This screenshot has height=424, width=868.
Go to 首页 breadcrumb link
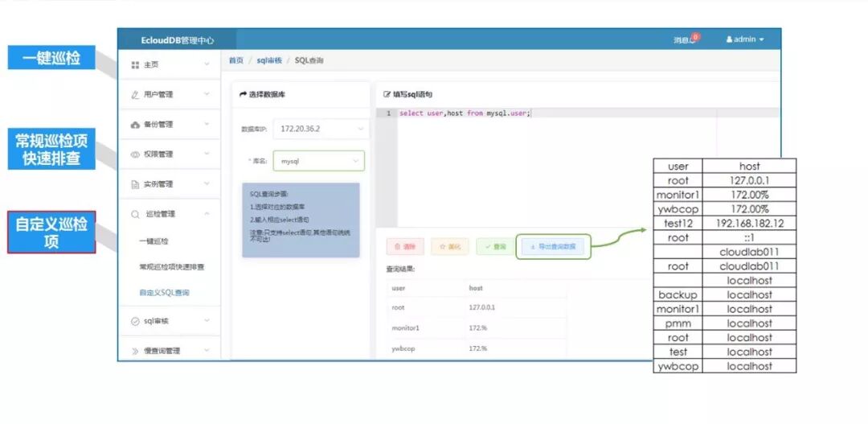pos(236,60)
